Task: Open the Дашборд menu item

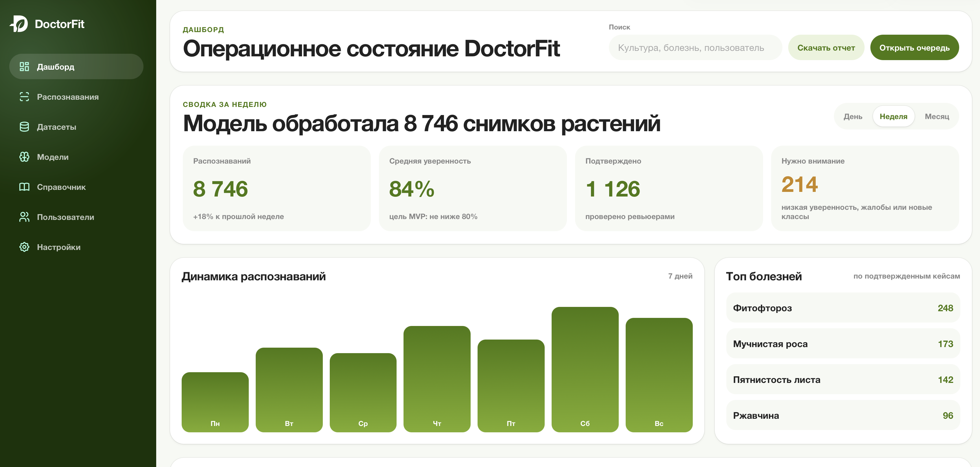Action: click(76, 66)
